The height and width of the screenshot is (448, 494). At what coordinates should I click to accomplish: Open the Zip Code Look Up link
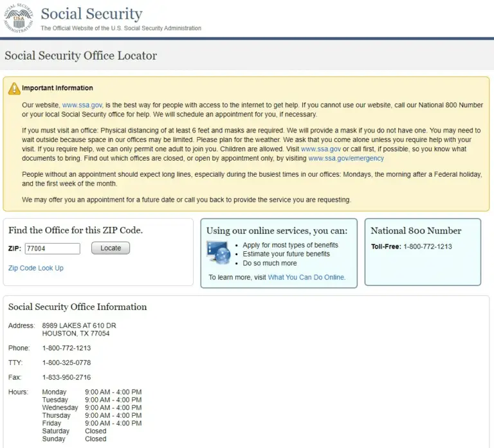36,268
